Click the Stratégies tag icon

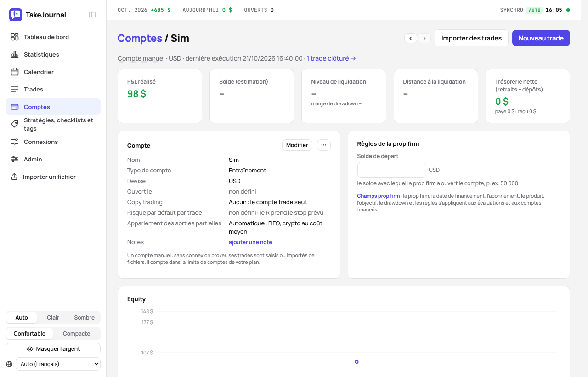pos(15,124)
